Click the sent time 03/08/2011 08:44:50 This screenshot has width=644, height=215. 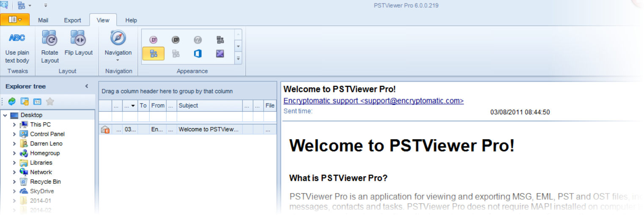pos(520,112)
